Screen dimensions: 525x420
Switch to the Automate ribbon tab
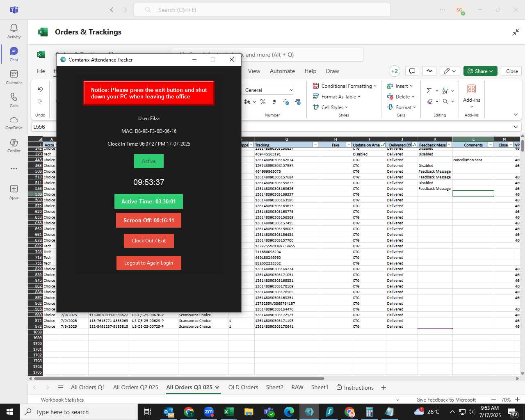282,71
